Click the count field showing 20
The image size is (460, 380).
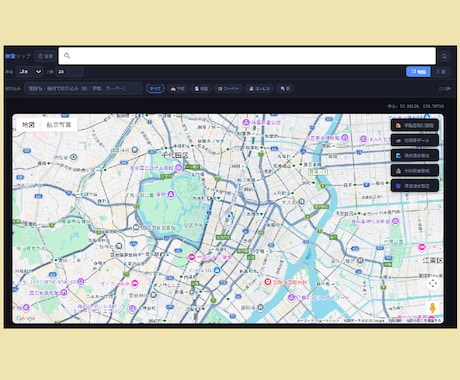(69, 72)
